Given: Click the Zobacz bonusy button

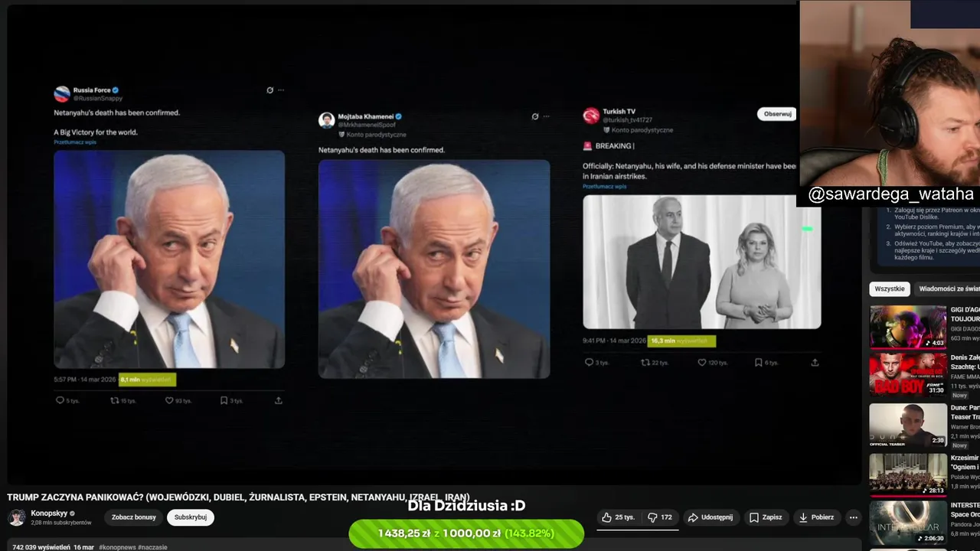Looking at the screenshot, I should point(134,517).
